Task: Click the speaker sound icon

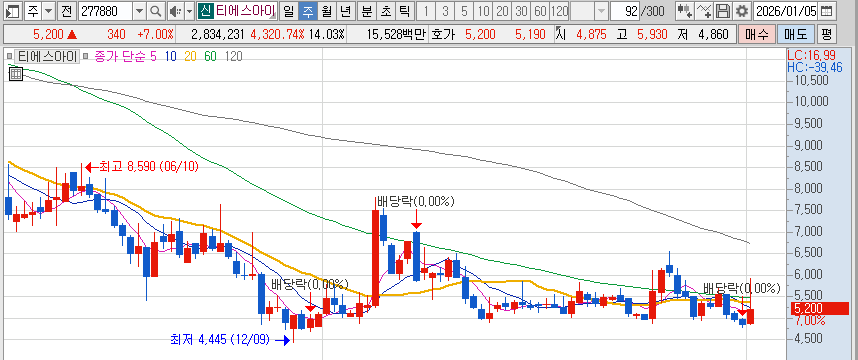Action: 175,10
